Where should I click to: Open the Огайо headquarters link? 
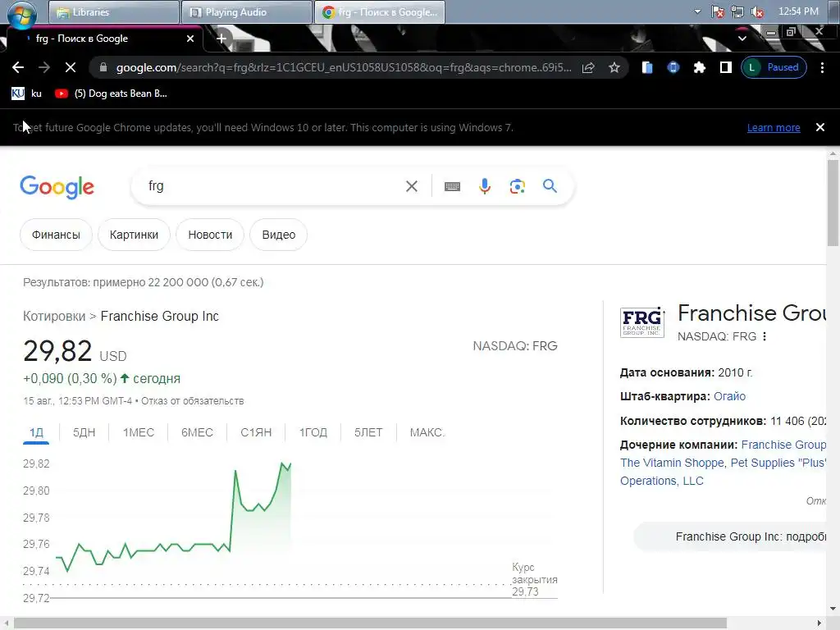pyautogui.click(x=729, y=396)
